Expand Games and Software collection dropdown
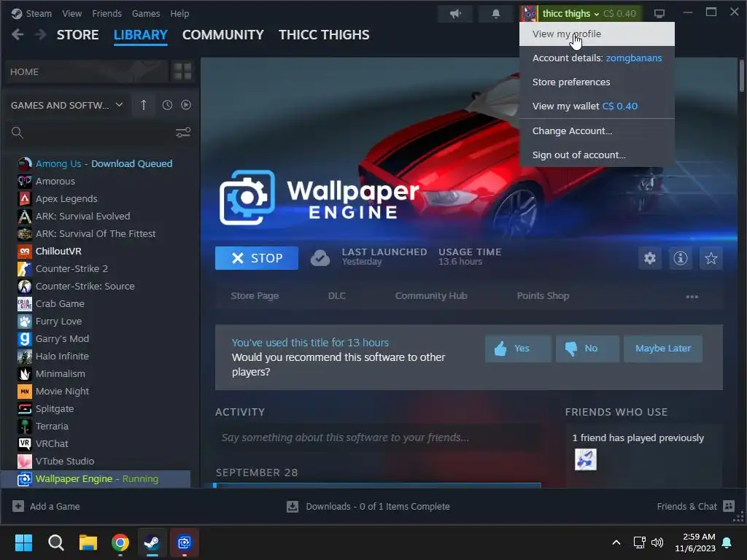 (66, 105)
